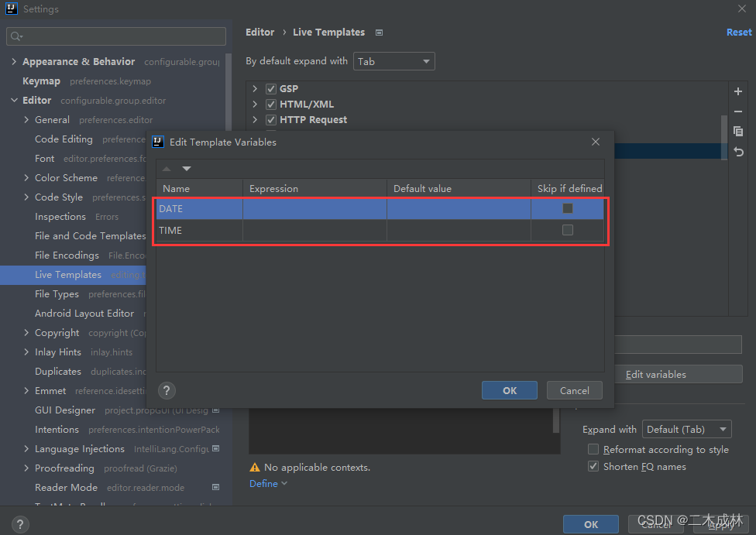Click the Expression column header
The height and width of the screenshot is (535, 756).
[314, 188]
